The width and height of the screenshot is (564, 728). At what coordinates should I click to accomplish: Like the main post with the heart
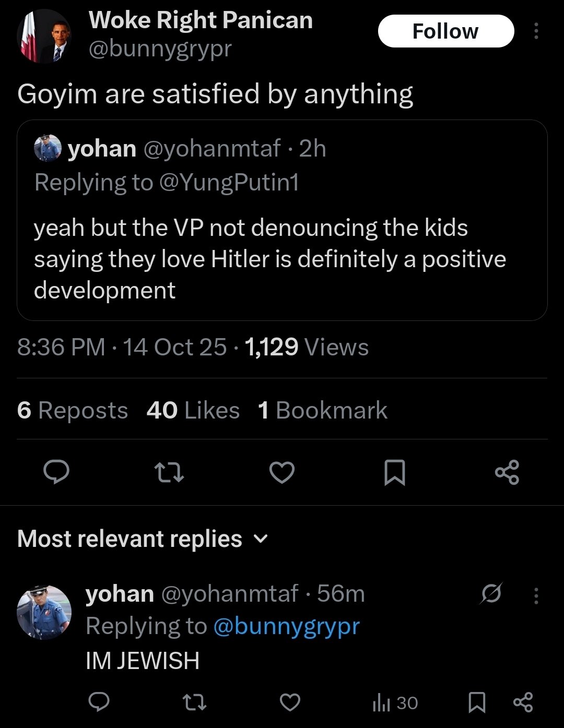282,472
